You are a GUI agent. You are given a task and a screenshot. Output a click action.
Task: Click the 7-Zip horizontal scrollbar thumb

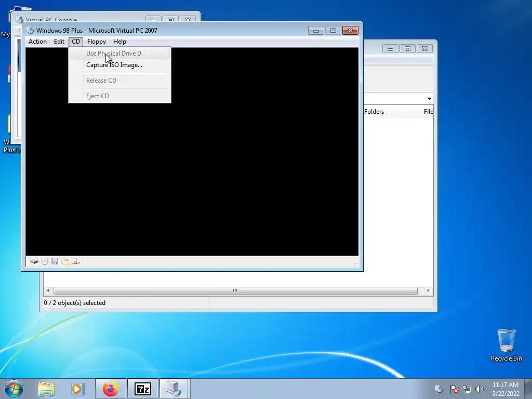coord(235,291)
